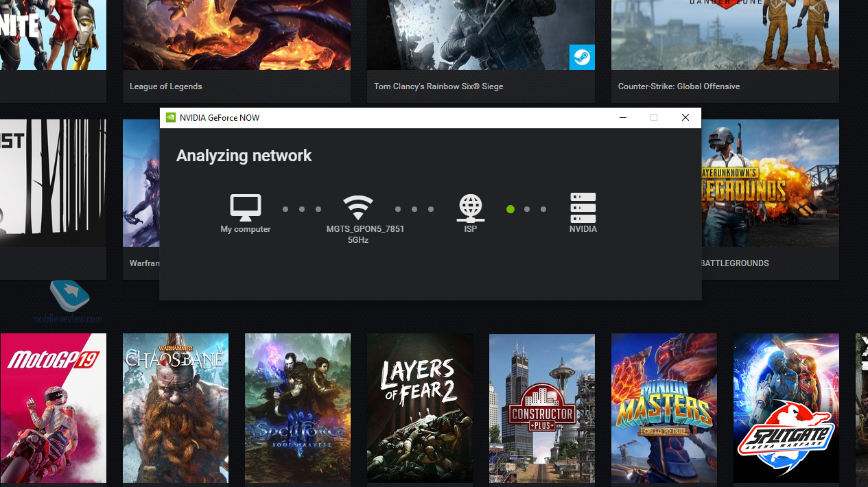Image resolution: width=868 pixels, height=487 pixels.
Task: Minimize the GeForce NOW dialog window
Action: pyautogui.click(x=623, y=117)
